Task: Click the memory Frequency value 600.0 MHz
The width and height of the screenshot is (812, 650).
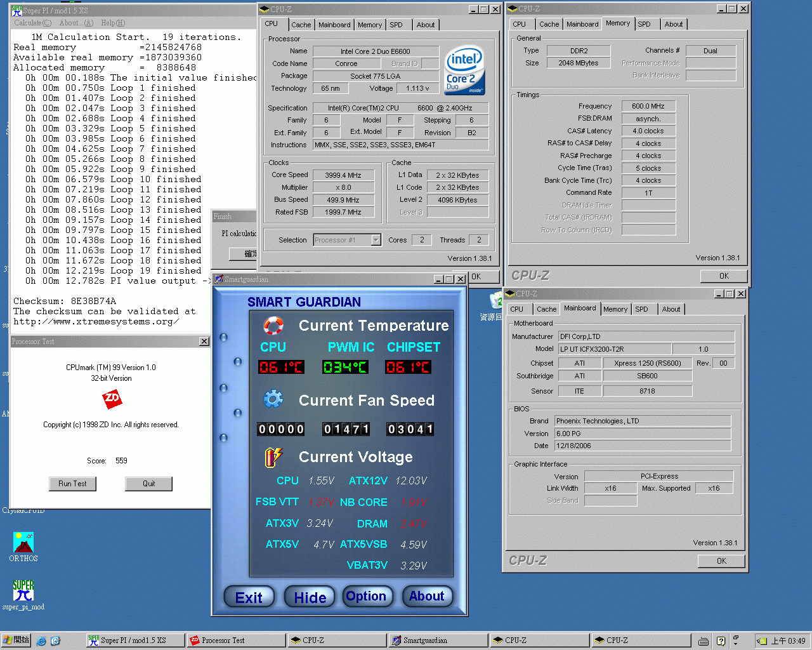Action: click(648, 107)
